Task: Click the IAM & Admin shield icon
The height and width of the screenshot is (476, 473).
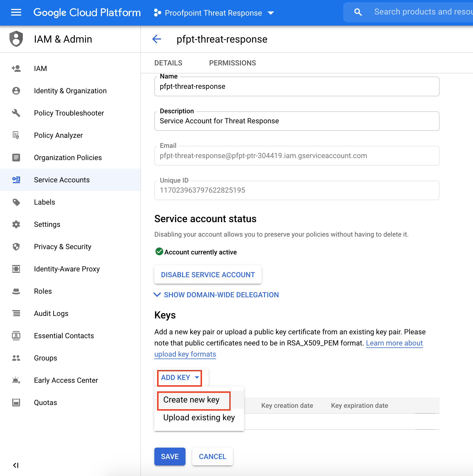Action: click(x=16, y=39)
